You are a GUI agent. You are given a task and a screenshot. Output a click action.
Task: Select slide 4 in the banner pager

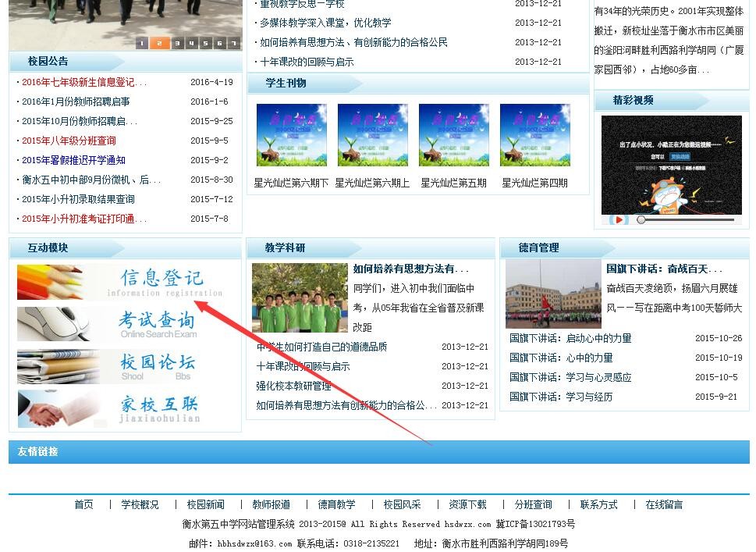click(192, 44)
